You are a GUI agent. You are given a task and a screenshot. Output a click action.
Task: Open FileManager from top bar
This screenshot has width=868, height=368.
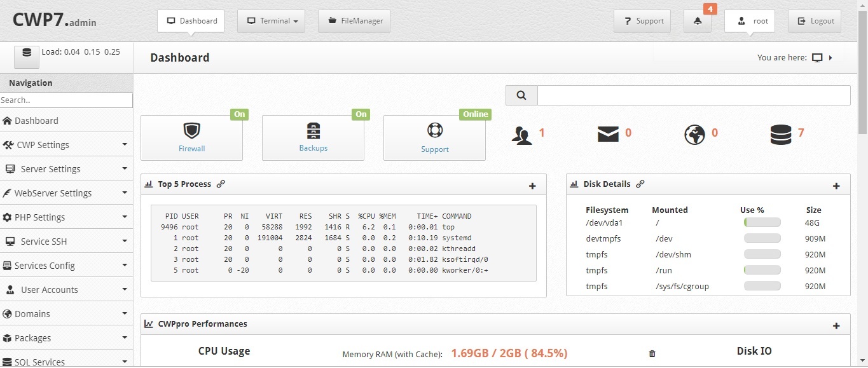[x=354, y=21]
